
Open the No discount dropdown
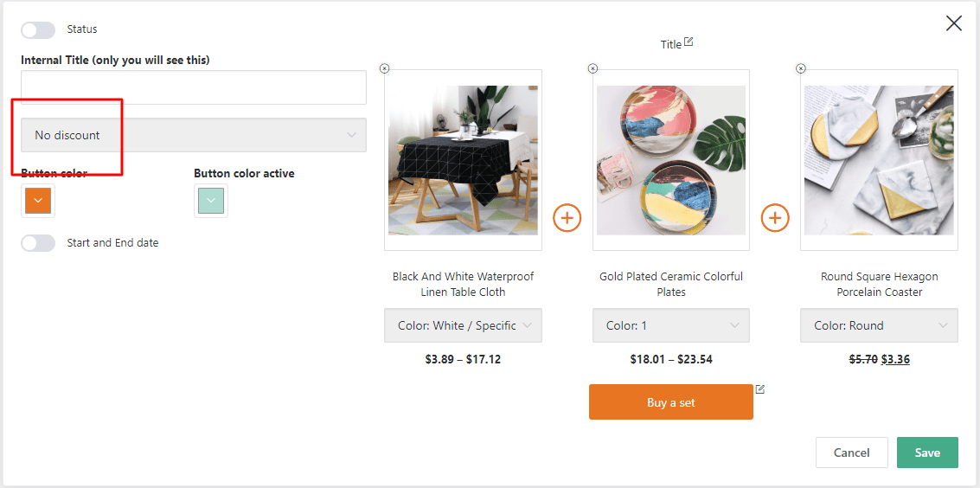(x=194, y=135)
